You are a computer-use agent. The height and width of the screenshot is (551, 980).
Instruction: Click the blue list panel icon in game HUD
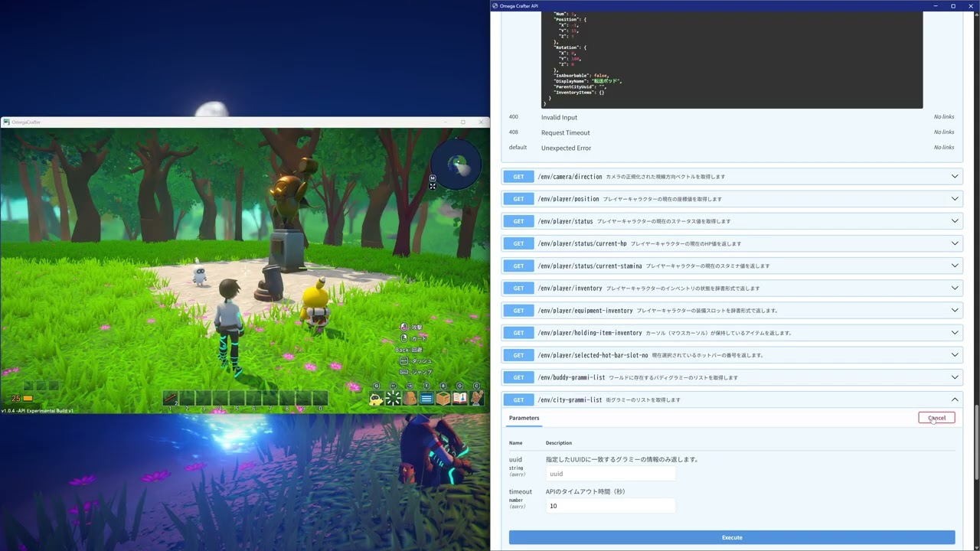click(x=426, y=398)
